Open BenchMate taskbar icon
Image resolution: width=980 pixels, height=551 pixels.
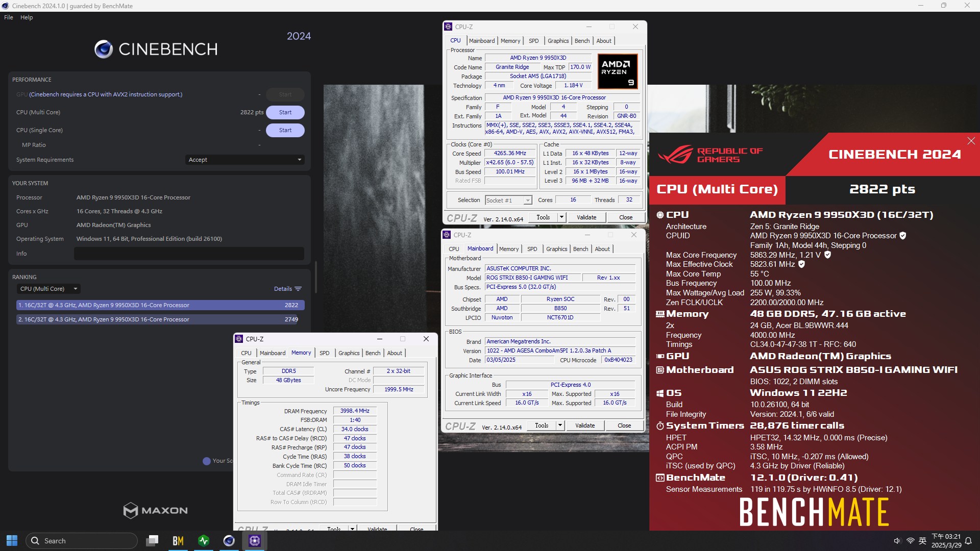pos(178,541)
